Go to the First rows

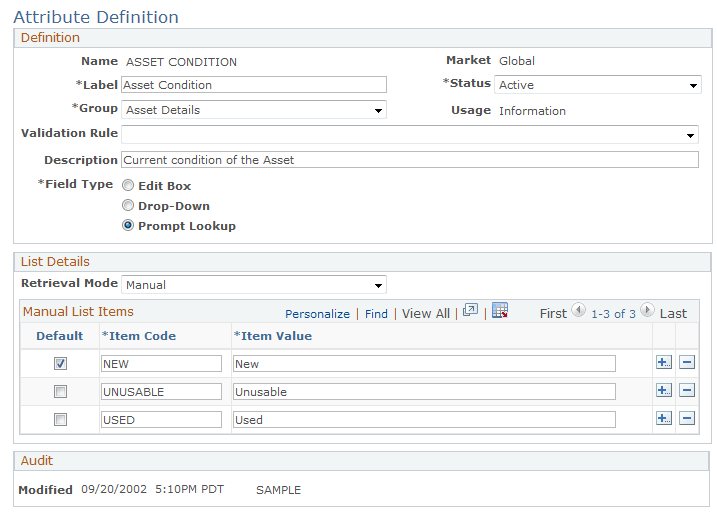point(553,314)
